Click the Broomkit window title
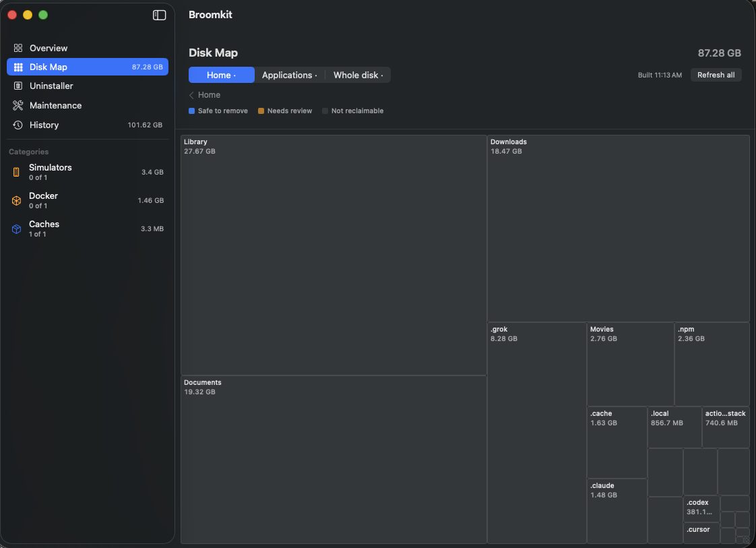 click(210, 15)
